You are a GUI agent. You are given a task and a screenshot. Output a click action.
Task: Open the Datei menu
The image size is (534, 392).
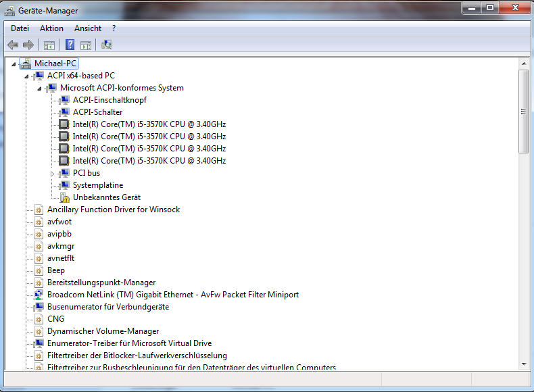[x=20, y=28]
